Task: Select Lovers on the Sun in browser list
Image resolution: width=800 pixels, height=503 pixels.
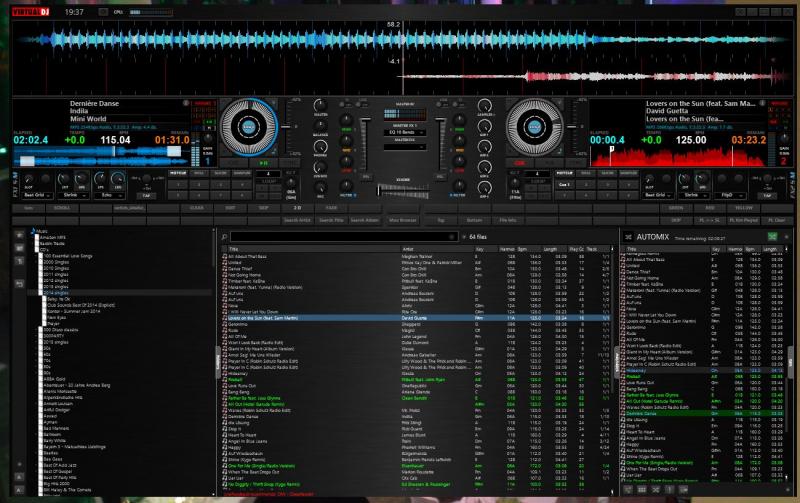Action: pyautogui.click(x=416, y=318)
